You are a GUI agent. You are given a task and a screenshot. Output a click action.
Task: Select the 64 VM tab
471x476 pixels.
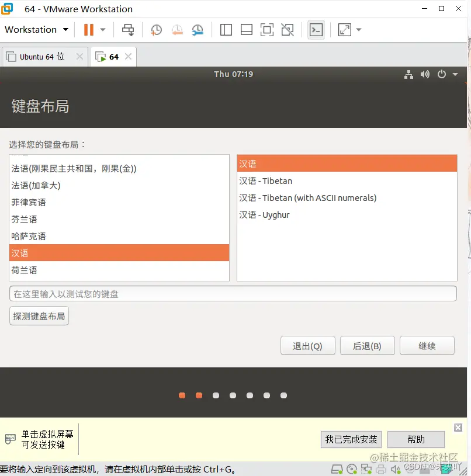click(113, 57)
